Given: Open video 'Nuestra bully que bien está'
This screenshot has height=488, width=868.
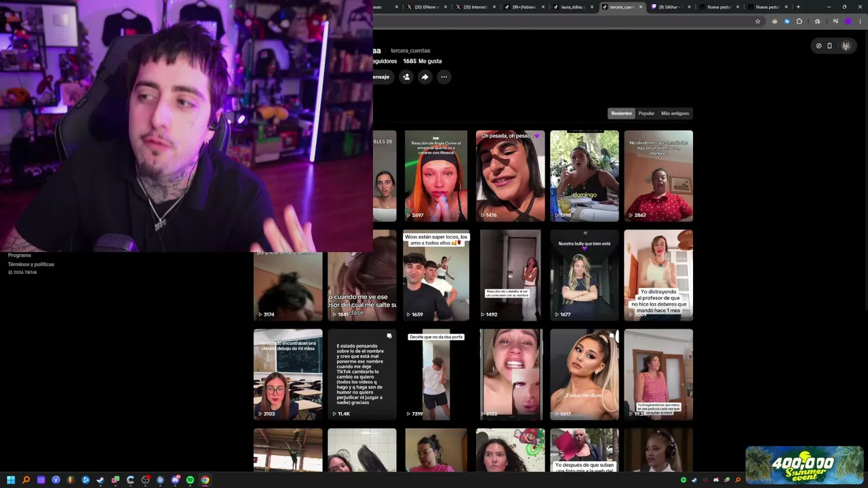Looking at the screenshot, I should click(x=585, y=275).
